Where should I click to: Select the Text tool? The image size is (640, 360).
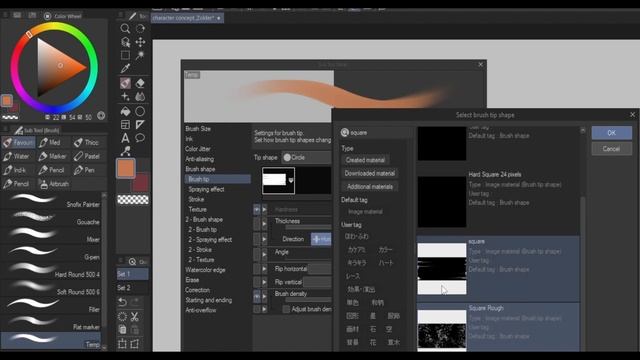pyautogui.click(x=125, y=138)
